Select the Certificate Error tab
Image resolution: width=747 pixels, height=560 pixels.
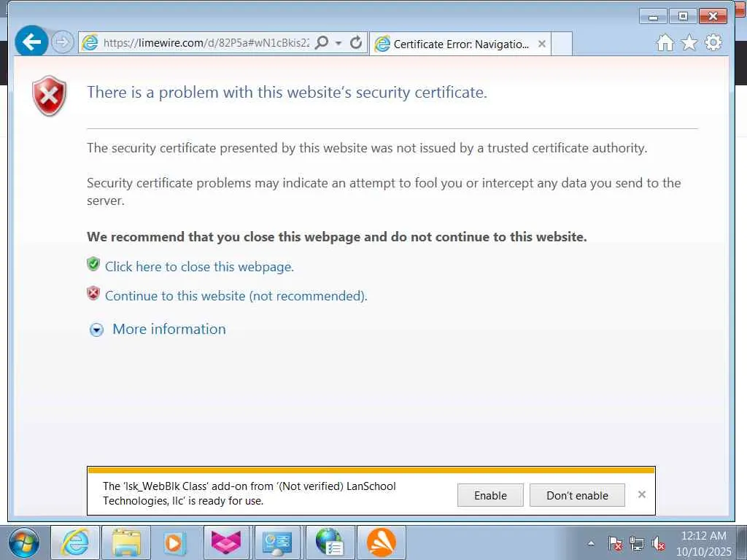[460, 44]
